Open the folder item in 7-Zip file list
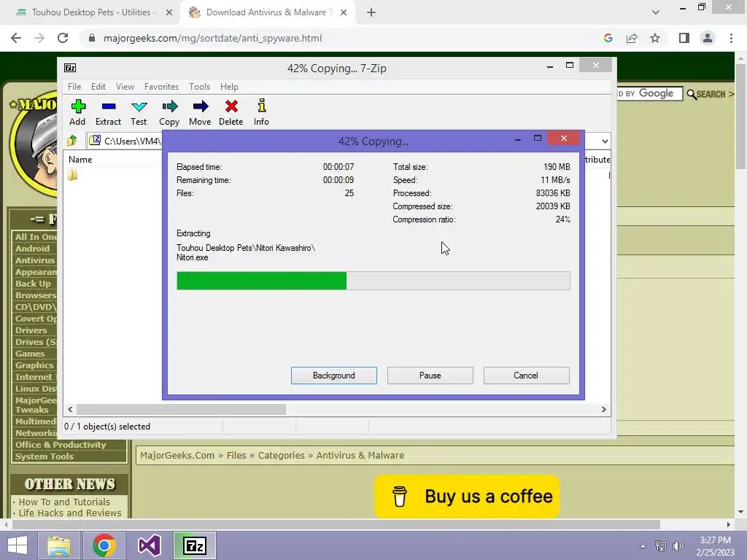 72,175
